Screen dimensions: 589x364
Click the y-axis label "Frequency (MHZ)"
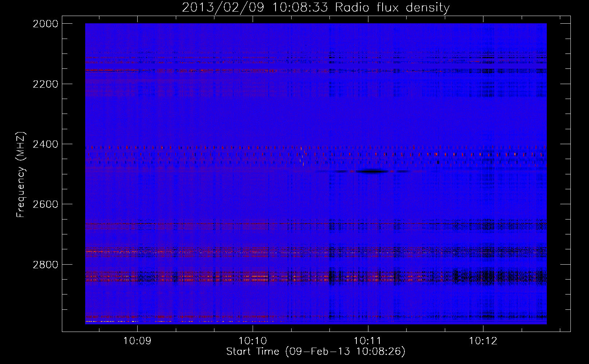coord(21,175)
